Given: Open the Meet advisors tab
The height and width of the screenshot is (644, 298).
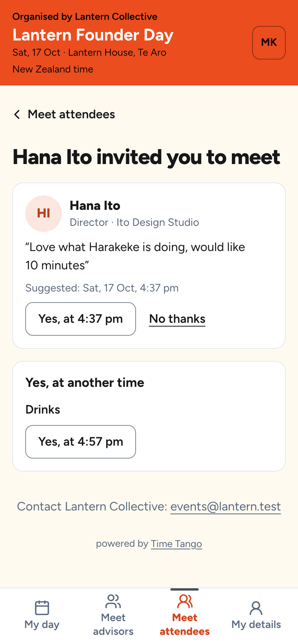Looking at the screenshot, I should [113, 616].
